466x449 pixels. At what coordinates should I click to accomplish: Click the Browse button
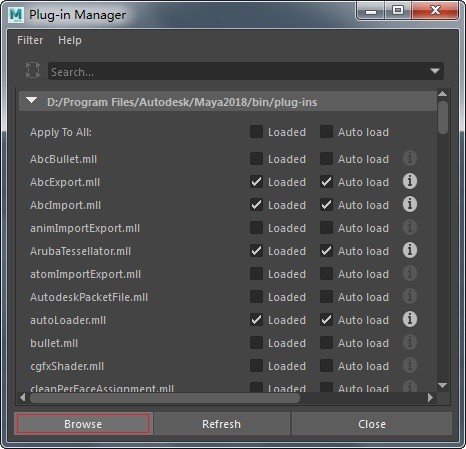83,424
